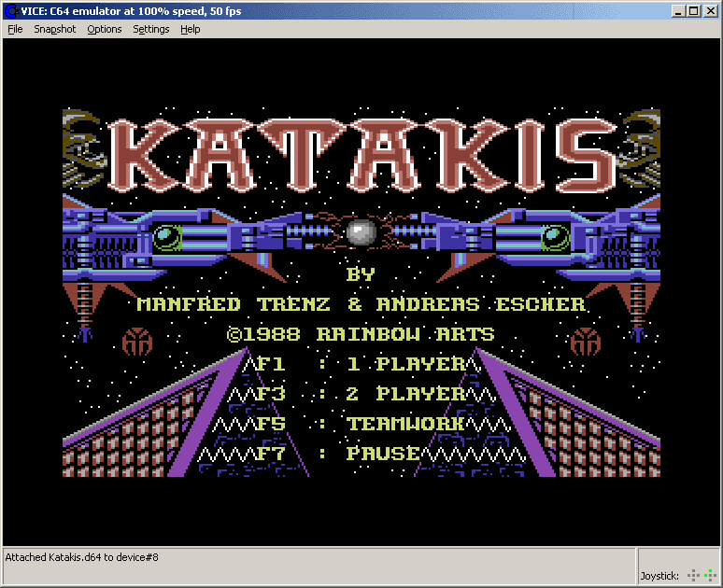
Task: Click the 'F3 : 2 PLAYER' option
Action: [x=361, y=394]
